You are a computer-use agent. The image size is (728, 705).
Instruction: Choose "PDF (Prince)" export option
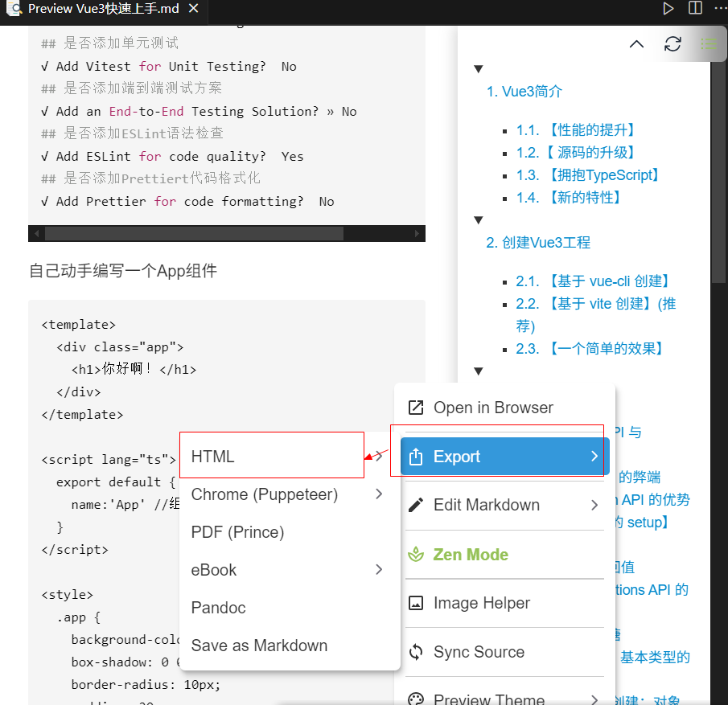(x=236, y=531)
